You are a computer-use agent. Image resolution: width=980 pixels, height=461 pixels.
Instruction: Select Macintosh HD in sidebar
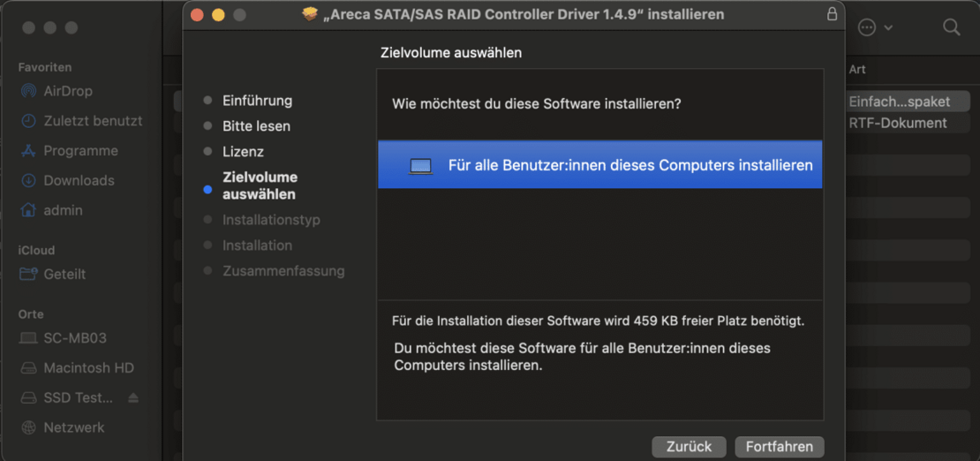tap(88, 368)
